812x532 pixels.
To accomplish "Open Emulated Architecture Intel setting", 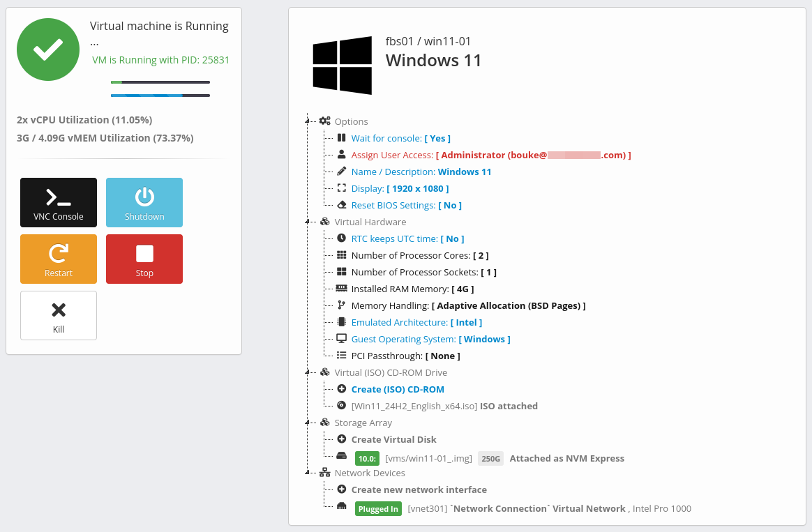I will tap(416, 322).
